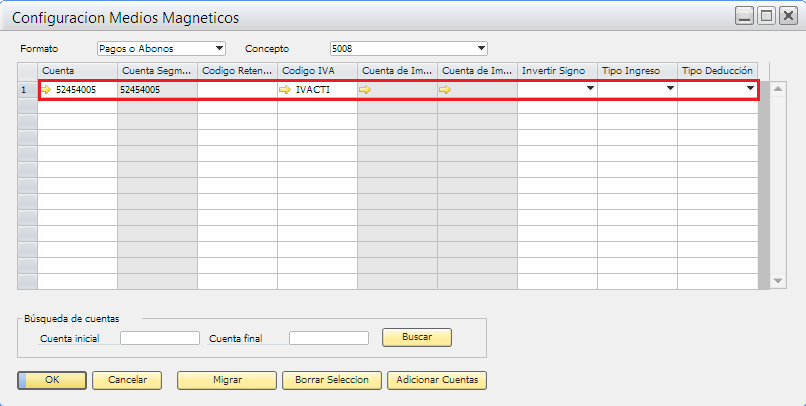
Task: Click the Migrar button
Action: click(x=226, y=380)
